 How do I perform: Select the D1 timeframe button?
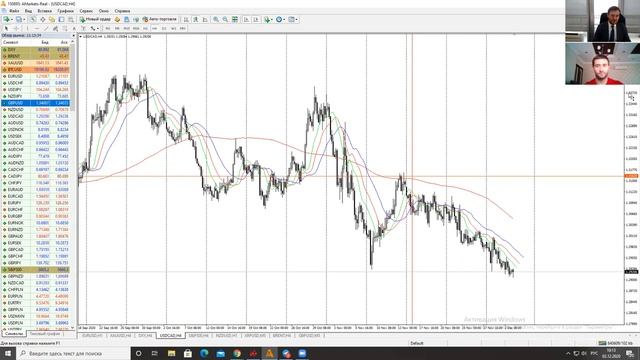(x=164, y=29)
